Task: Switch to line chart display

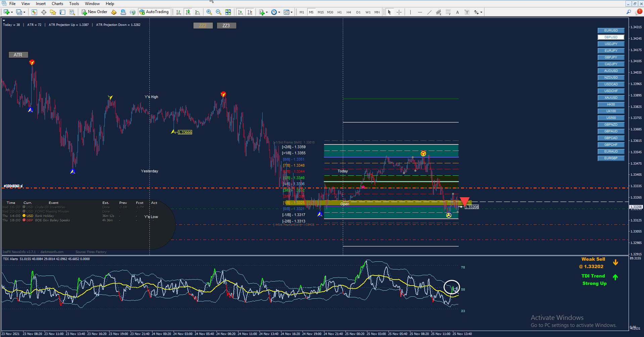Action: click(x=197, y=12)
